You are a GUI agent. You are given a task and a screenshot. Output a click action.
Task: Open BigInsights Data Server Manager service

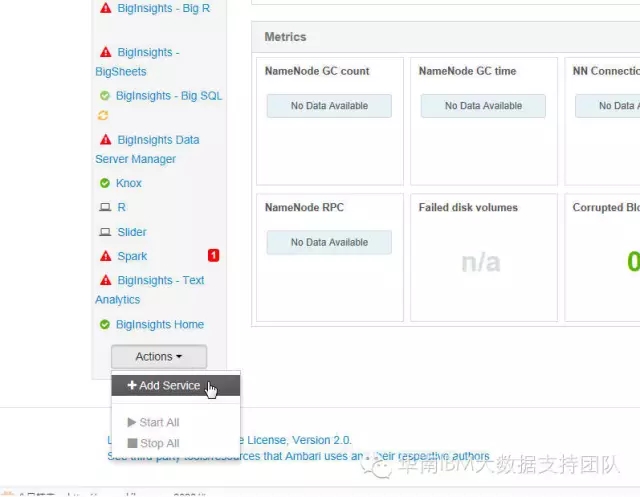coord(147,149)
